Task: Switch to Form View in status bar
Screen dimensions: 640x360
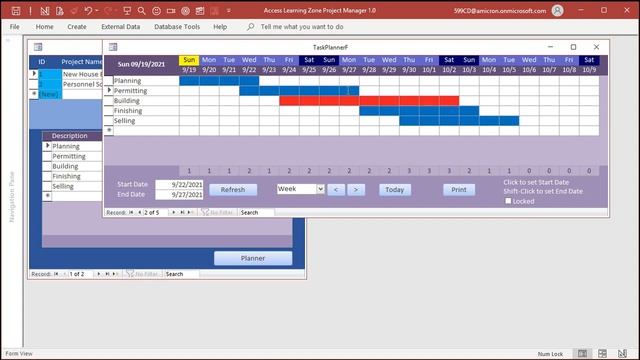Action: [582, 353]
